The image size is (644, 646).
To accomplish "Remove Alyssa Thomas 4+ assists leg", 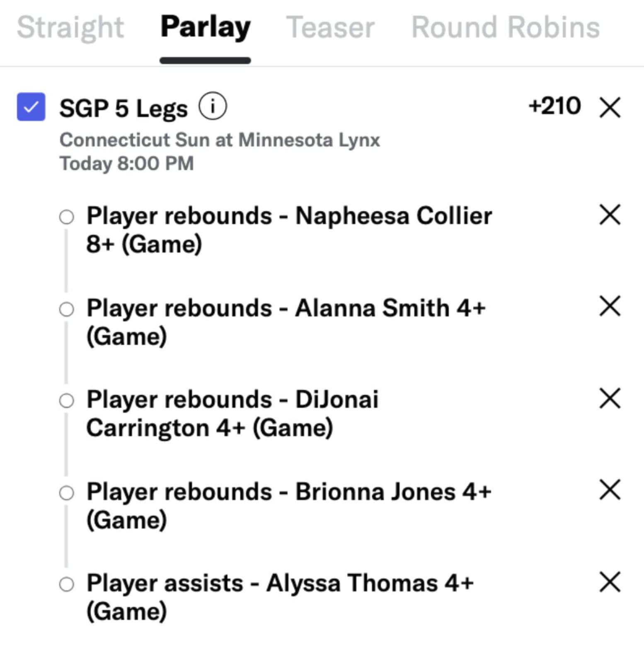I will click(610, 582).
